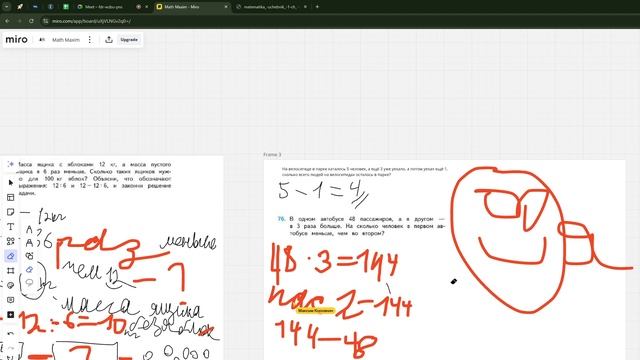Select the comment tool in toolbar
640x360 pixels.
click(11, 300)
